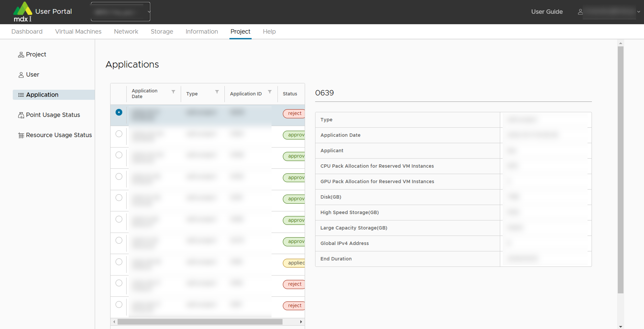
Task: Click the User person icon in sidebar
Action: (21, 75)
